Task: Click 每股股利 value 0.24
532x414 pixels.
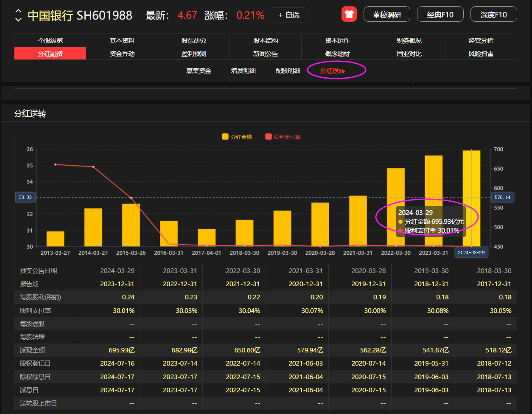Action: point(129,297)
